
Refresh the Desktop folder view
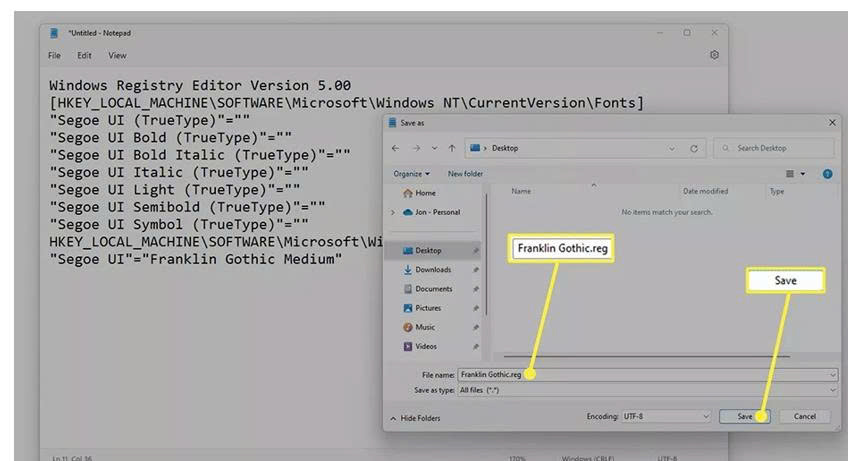pyautogui.click(x=694, y=148)
